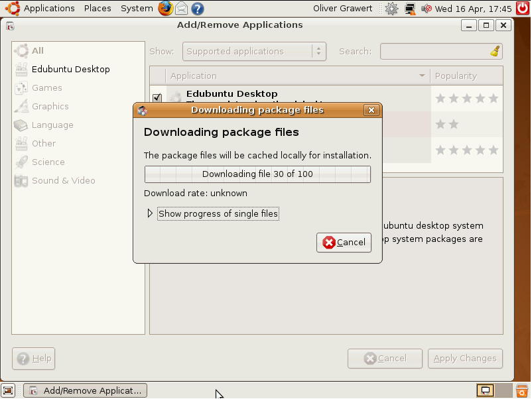Click the Add/Remove window menu icon
The image size is (532, 399).
click(x=10, y=26)
